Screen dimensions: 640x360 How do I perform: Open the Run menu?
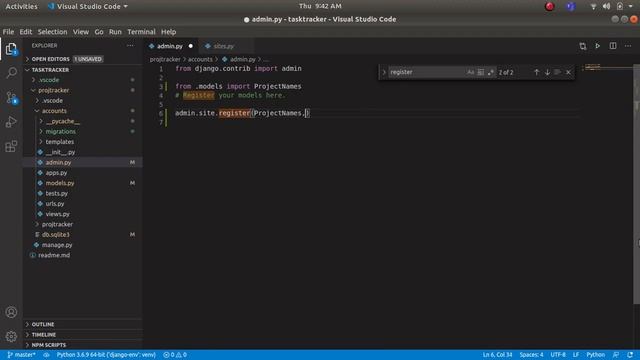click(x=115, y=32)
